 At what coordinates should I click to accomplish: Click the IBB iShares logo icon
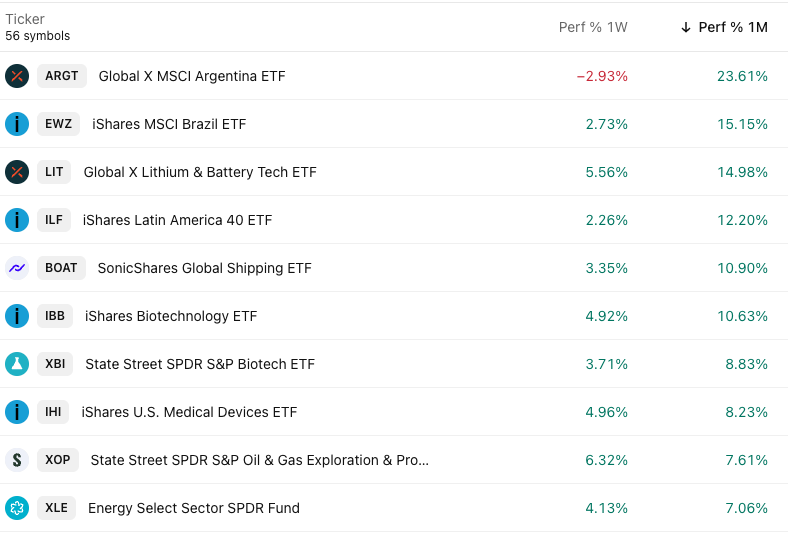coord(17,316)
